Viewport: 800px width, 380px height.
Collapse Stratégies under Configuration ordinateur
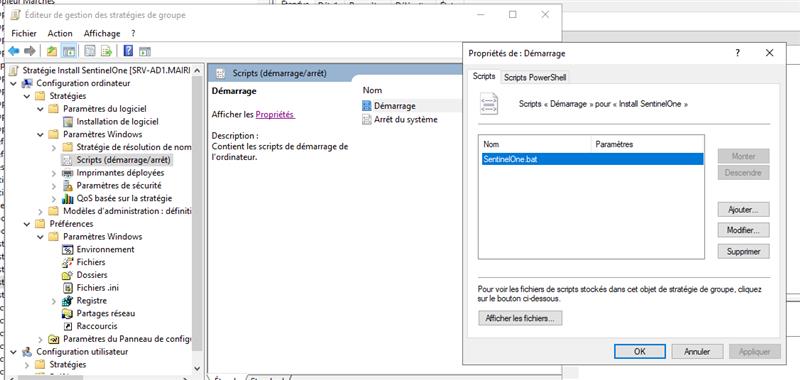click(x=27, y=96)
